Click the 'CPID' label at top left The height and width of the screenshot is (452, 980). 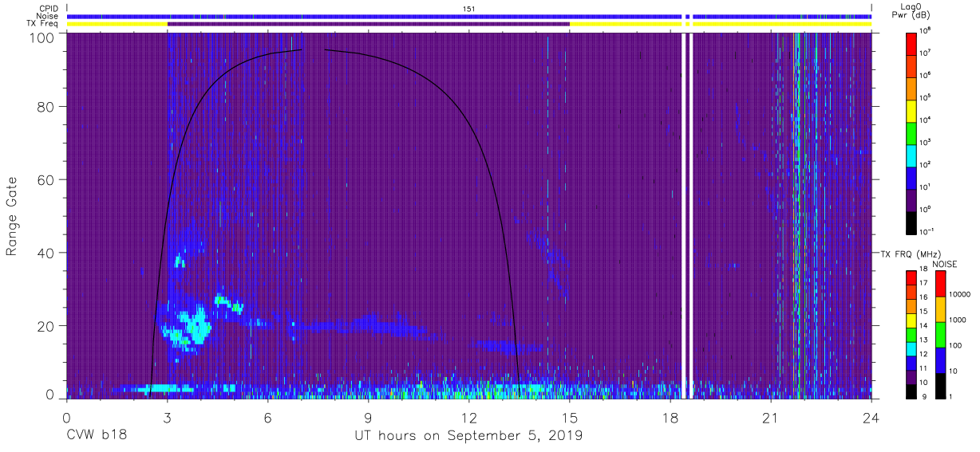pos(49,9)
